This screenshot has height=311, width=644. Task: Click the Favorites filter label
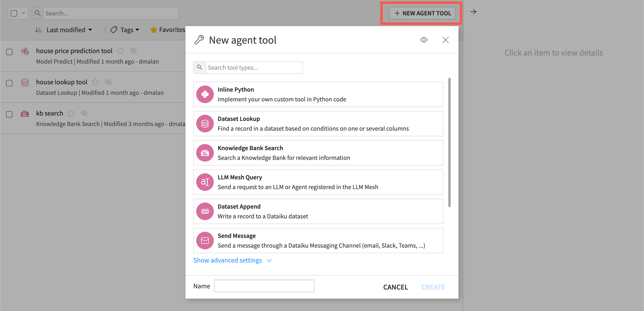172,30
